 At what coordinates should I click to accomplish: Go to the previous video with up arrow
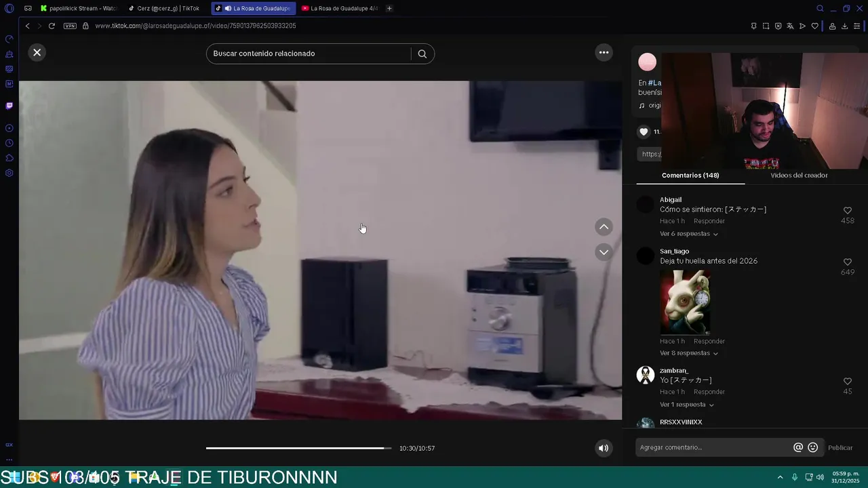pyautogui.click(x=604, y=227)
